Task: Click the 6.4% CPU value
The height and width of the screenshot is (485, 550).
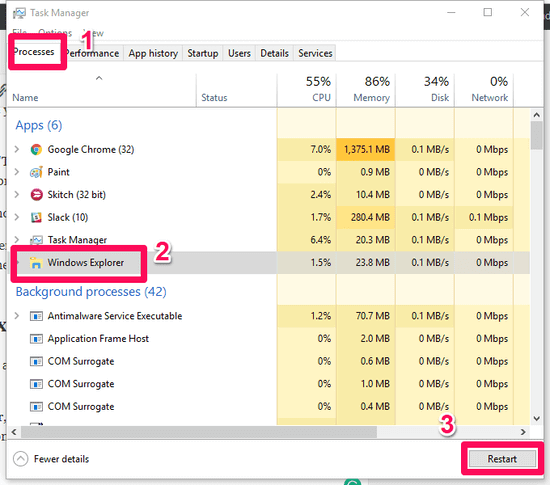Action: (320, 240)
